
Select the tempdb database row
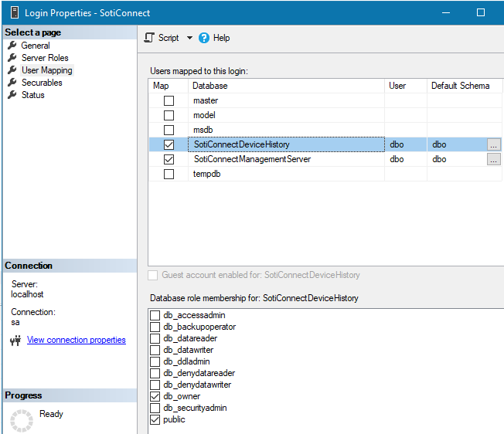click(325, 174)
